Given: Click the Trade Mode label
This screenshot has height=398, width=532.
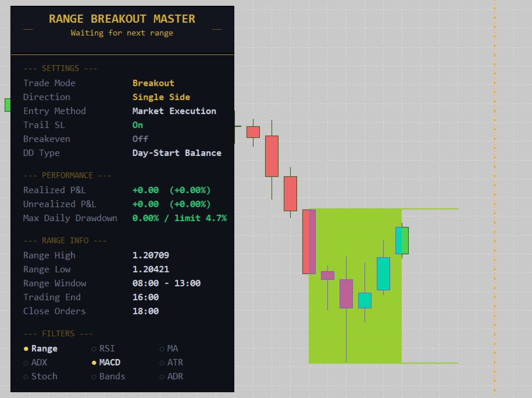Looking at the screenshot, I should pyautogui.click(x=49, y=83).
